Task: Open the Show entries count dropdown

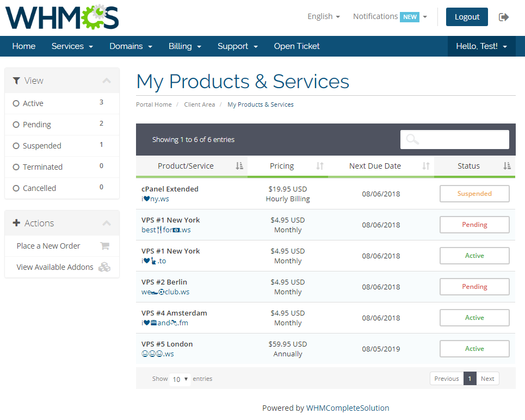Action: [180, 379]
